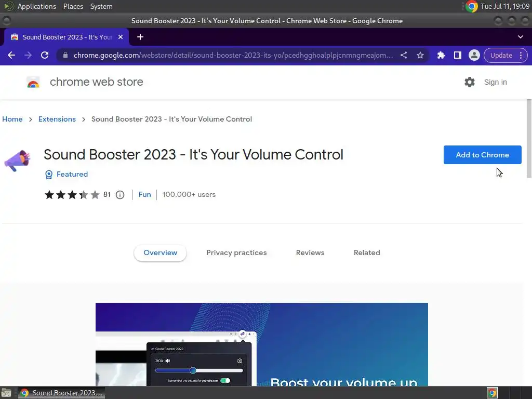532x399 pixels.
Task: Click the forward navigation arrow
Action: (28, 55)
